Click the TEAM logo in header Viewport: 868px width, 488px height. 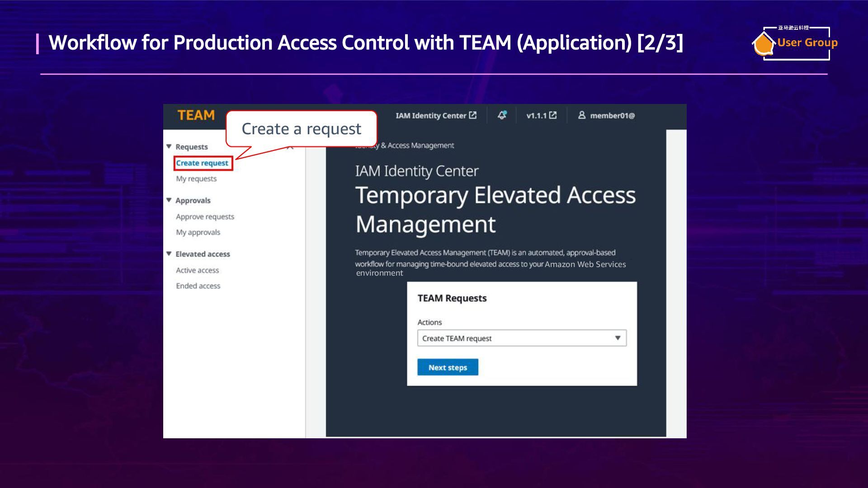(x=196, y=115)
